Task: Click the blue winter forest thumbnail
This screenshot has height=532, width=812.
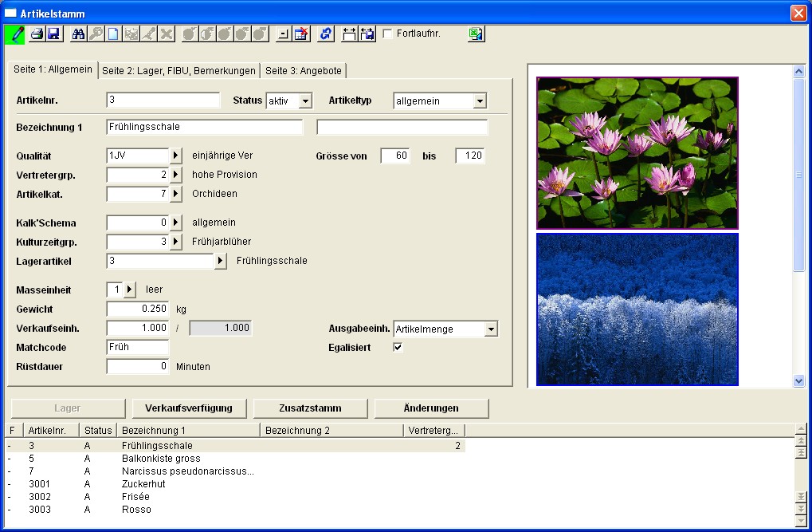Action: tap(637, 309)
